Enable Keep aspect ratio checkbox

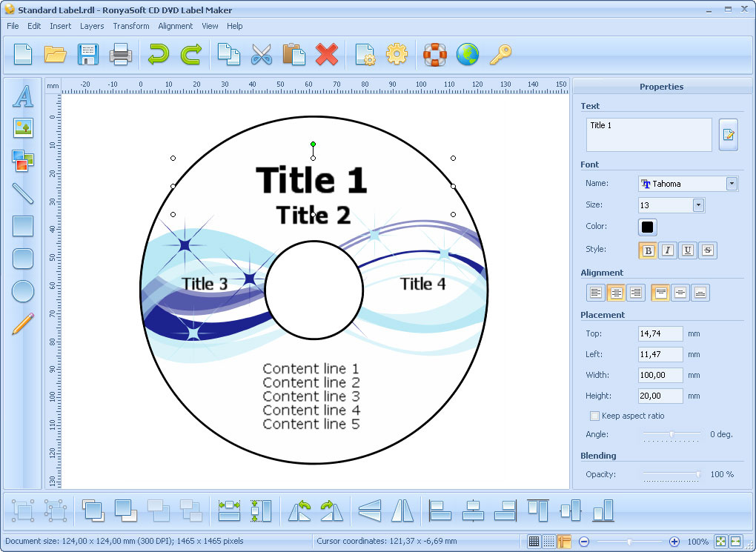(594, 416)
